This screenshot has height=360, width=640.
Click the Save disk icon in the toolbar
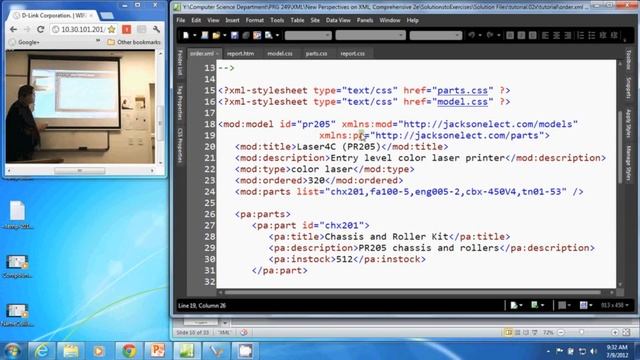[234, 36]
